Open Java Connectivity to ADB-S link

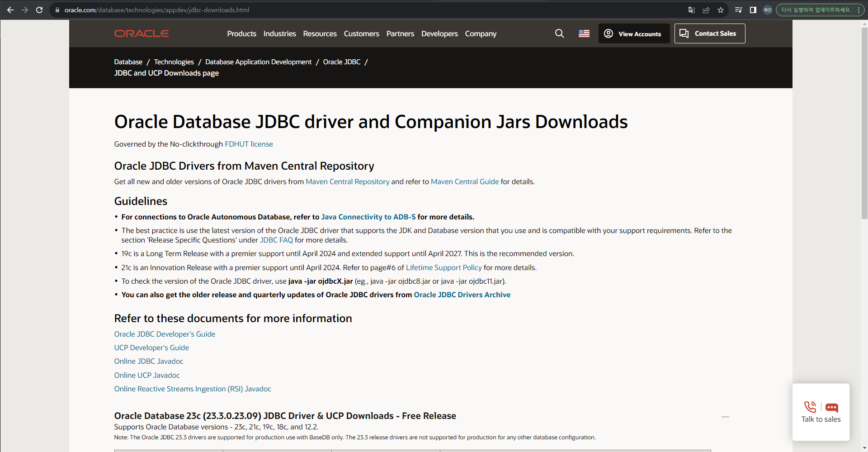coord(368,217)
